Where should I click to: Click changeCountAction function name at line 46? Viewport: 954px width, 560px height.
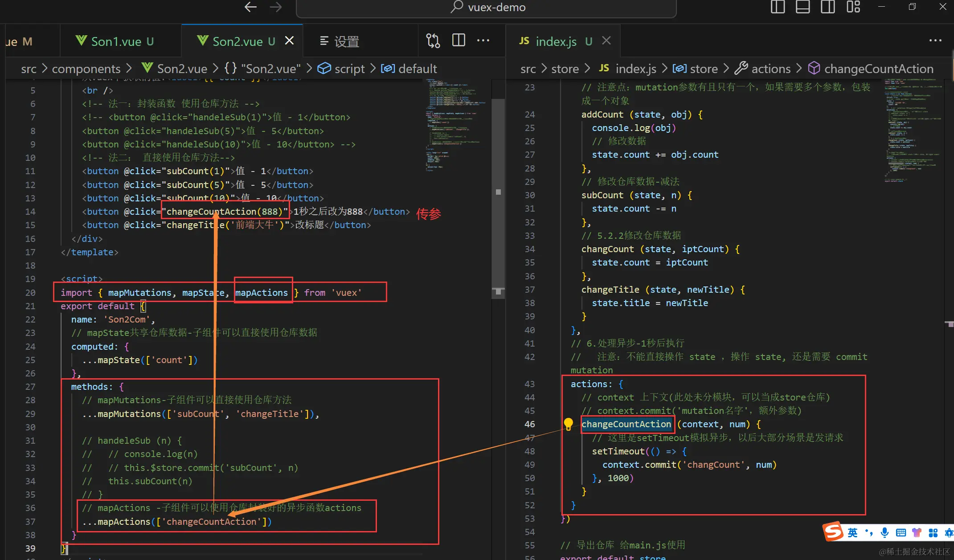click(x=626, y=424)
